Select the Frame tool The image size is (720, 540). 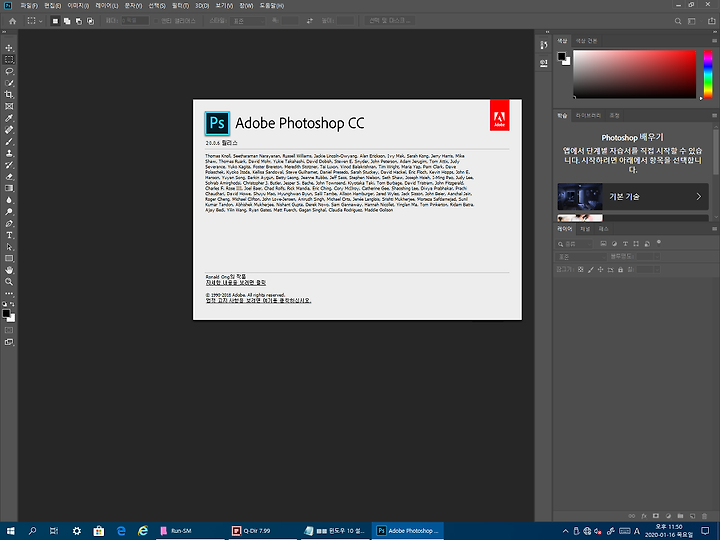point(9,107)
